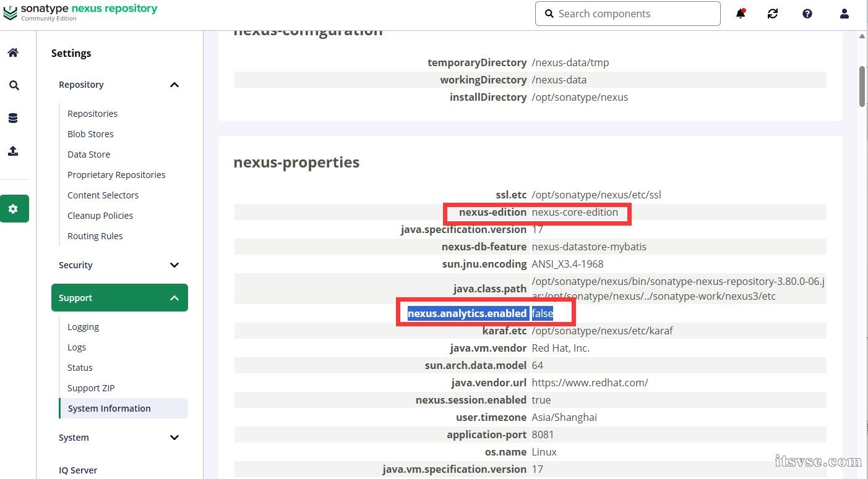Open the Support ZIP page

pos(91,388)
